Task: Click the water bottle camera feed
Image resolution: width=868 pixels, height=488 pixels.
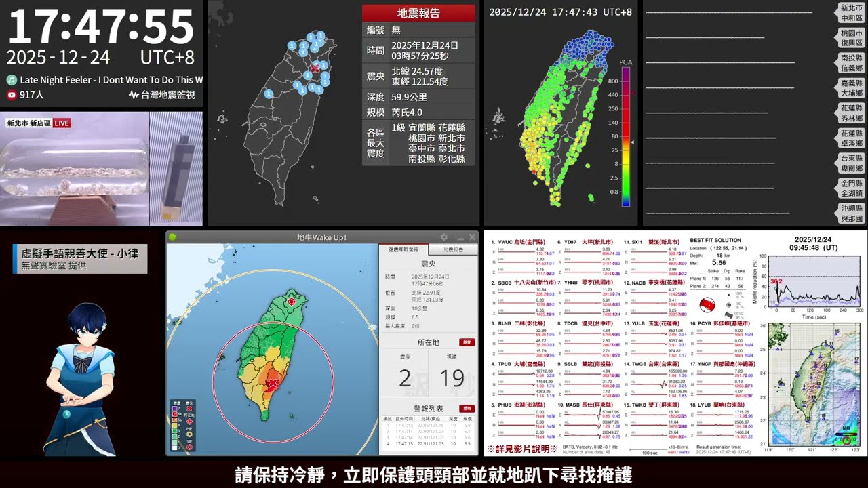Action: tap(75, 169)
